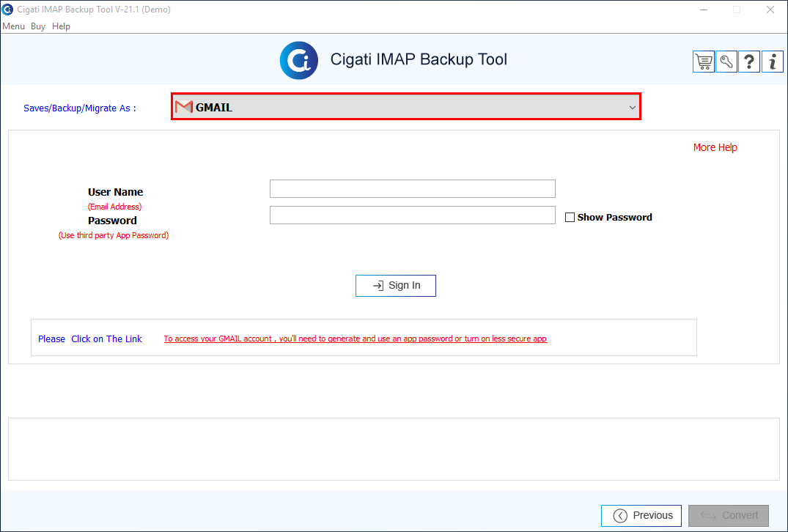Image resolution: width=788 pixels, height=532 pixels.
Task: Open the More Help link
Action: [x=715, y=147]
